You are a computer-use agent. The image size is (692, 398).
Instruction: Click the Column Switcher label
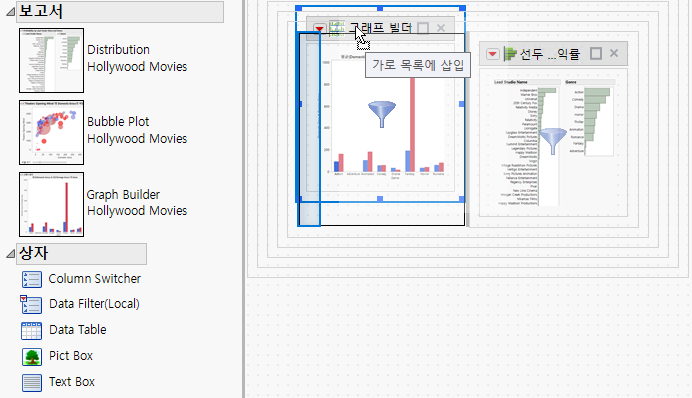tap(95, 279)
